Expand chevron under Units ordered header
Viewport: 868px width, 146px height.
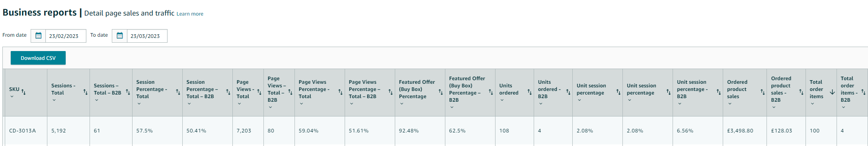pos(502,100)
